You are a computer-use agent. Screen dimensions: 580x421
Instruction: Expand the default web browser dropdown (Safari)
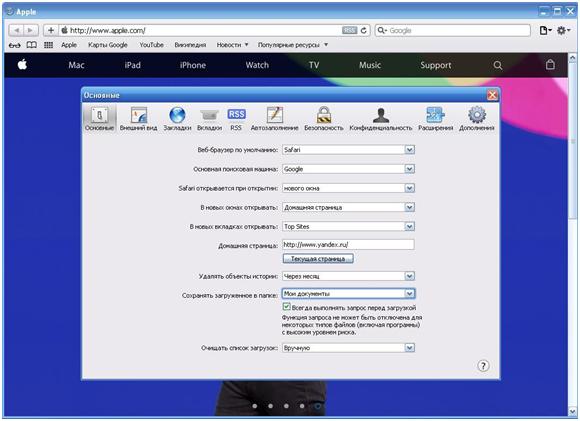pyautogui.click(x=348, y=150)
